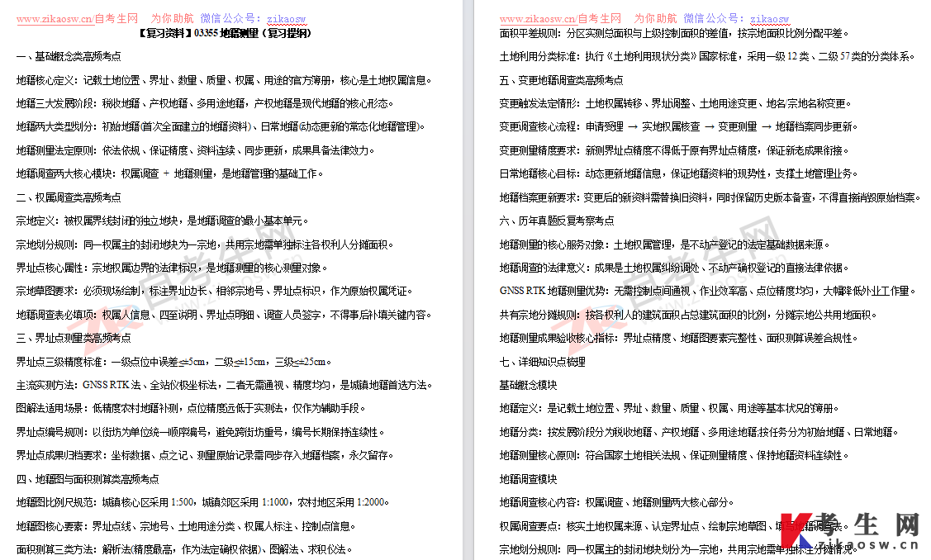Click the line starting '地籍核心定义'

tap(224, 80)
